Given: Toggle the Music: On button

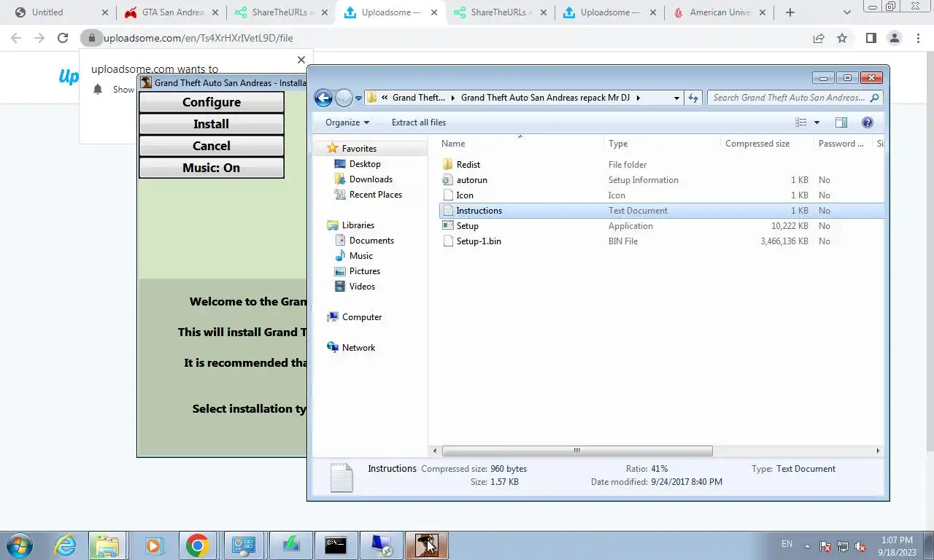Looking at the screenshot, I should pos(212,168).
